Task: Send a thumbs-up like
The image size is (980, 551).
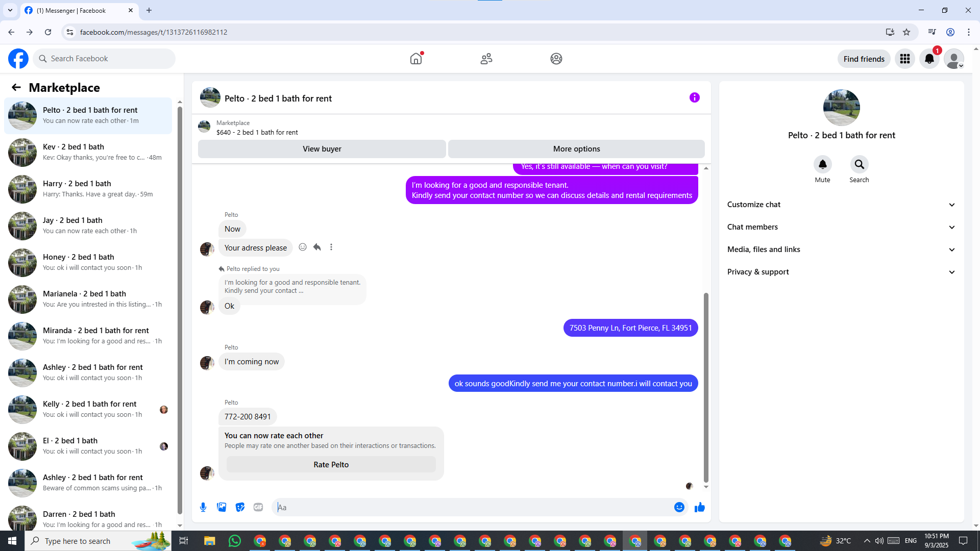Action: coord(700,507)
